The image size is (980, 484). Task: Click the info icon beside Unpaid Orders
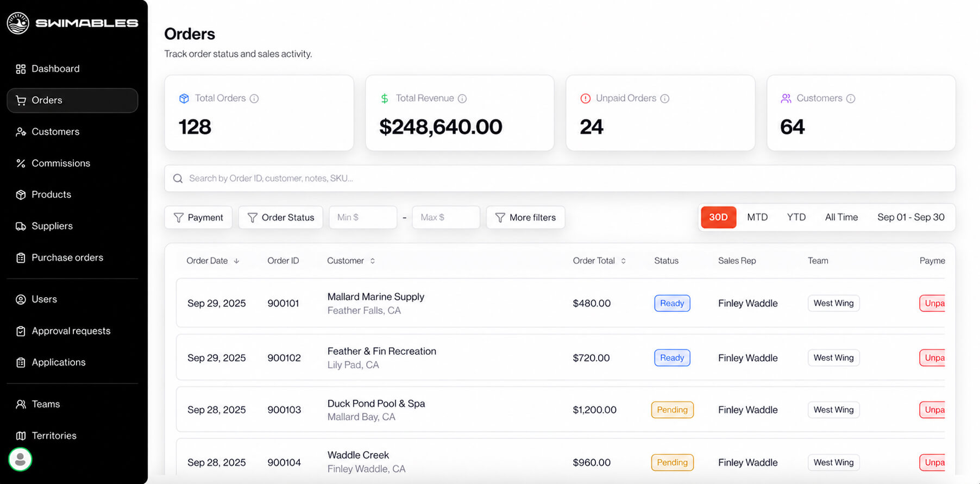(x=665, y=98)
